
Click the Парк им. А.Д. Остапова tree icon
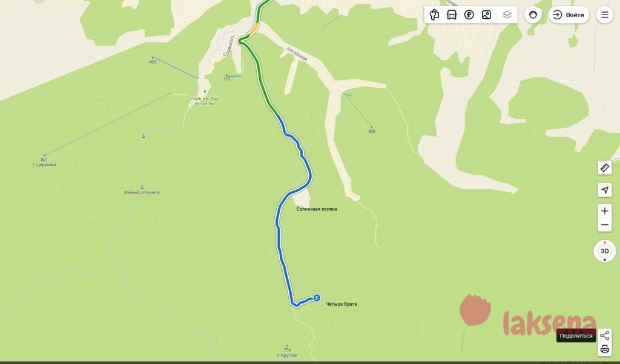point(205,92)
